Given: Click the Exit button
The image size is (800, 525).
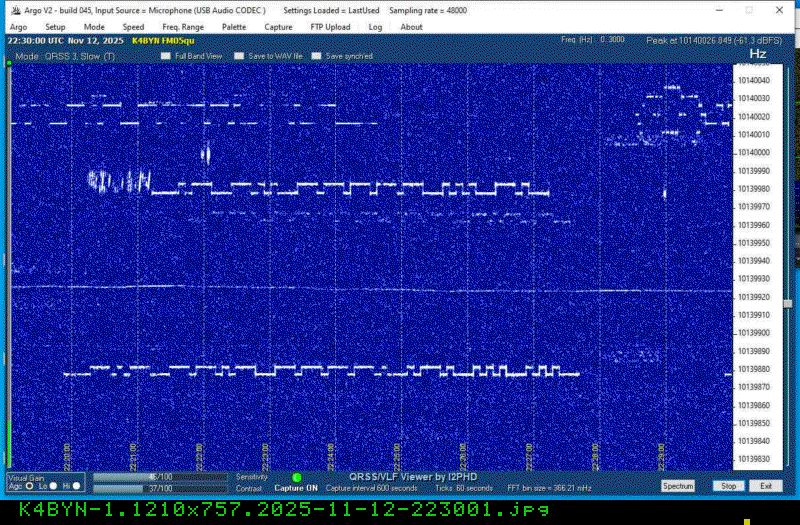Looking at the screenshot, I should click(x=765, y=486).
